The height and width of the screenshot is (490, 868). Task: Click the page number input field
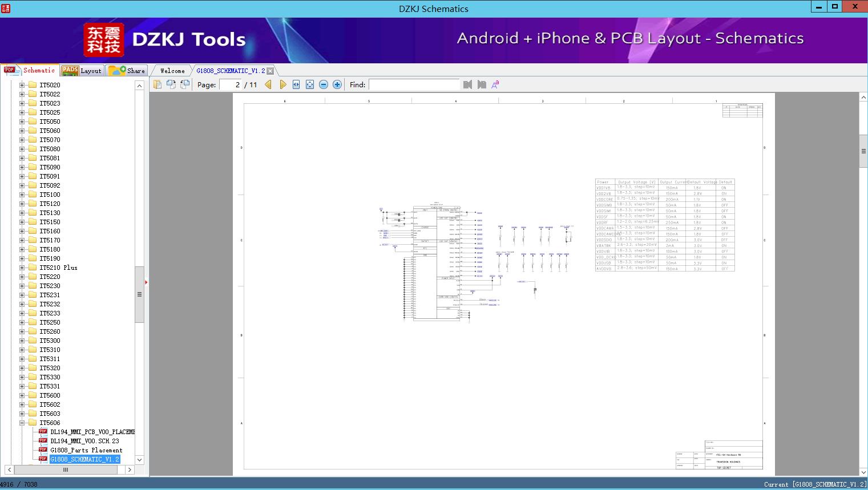point(231,84)
